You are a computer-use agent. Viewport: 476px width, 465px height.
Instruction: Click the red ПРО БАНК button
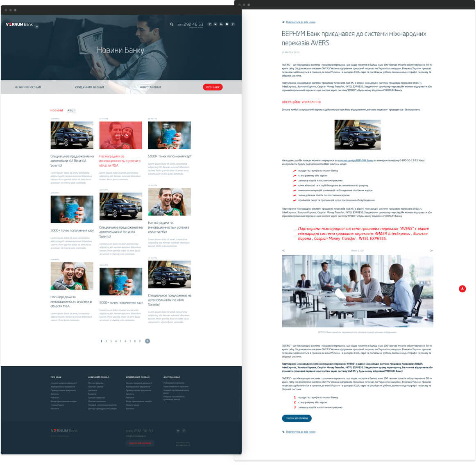click(213, 87)
